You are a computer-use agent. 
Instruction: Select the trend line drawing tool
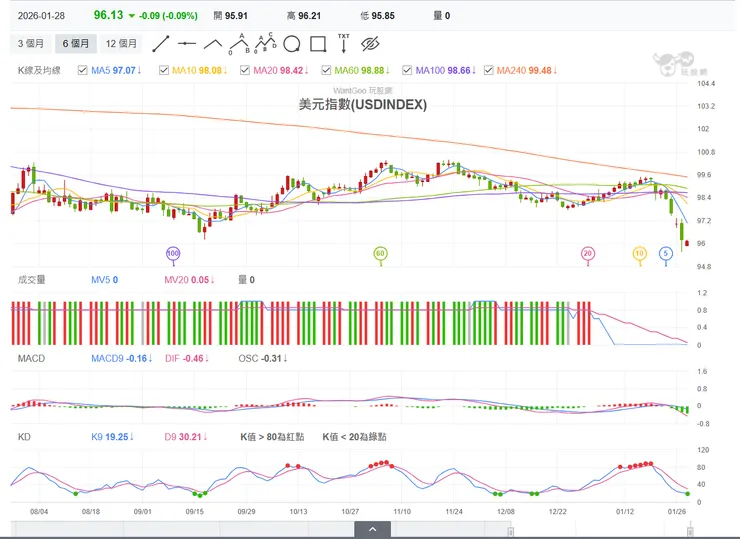(x=160, y=43)
